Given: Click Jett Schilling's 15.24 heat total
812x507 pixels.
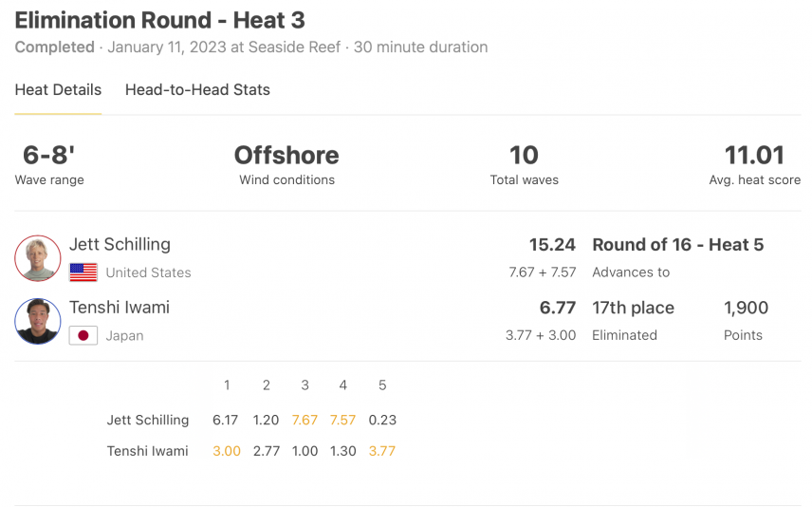Looking at the screenshot, I should [x=552, y=245].
